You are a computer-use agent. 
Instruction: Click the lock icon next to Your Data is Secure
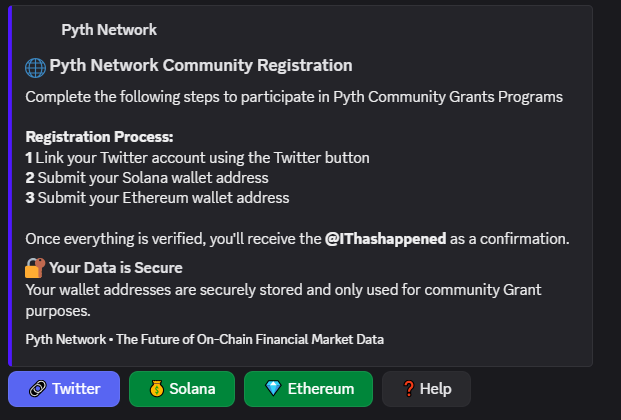click(x=35, y=268)
